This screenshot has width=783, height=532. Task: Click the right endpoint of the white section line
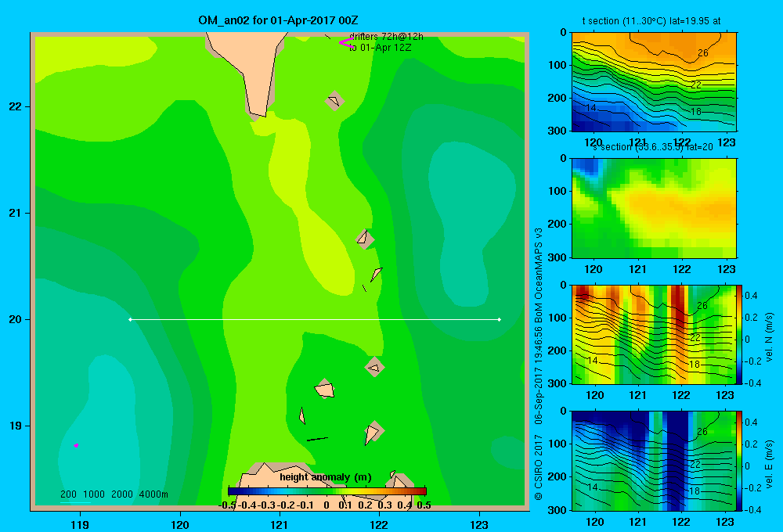[500, 319]
